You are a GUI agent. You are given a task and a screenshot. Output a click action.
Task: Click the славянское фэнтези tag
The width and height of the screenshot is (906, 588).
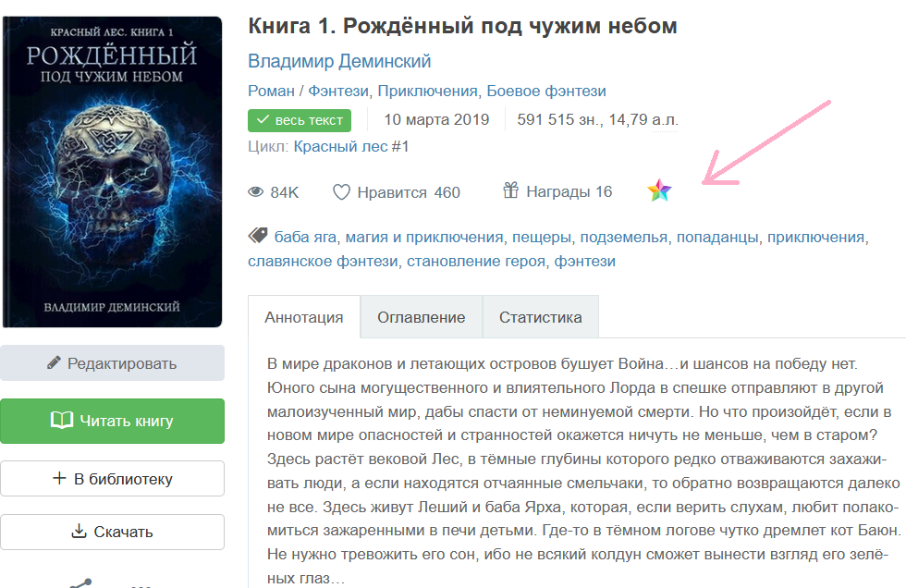click(x=323, y=261)
